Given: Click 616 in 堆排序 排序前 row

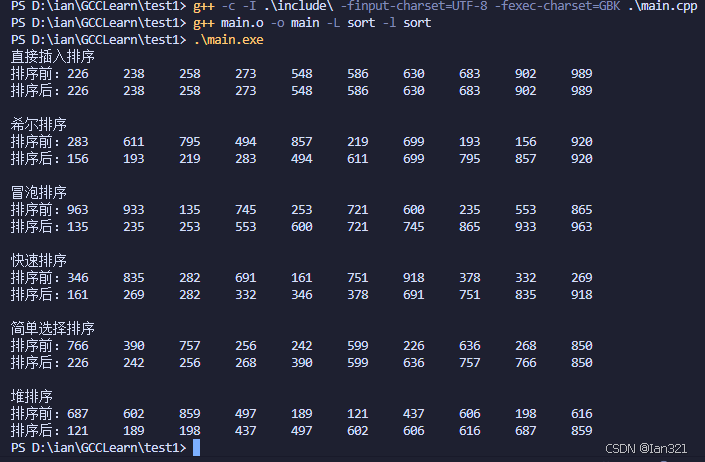Looking at the screenshot, I should [581, 414].
